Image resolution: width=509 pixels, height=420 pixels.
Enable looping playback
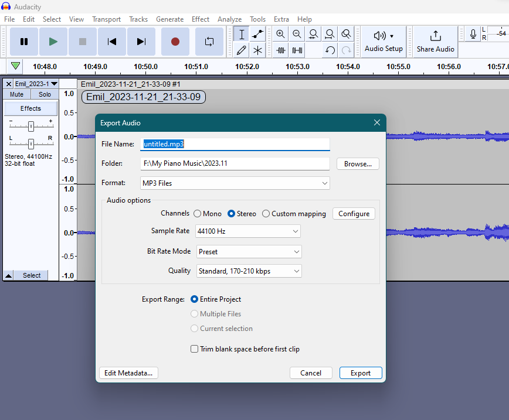click(x=209, y=41)
